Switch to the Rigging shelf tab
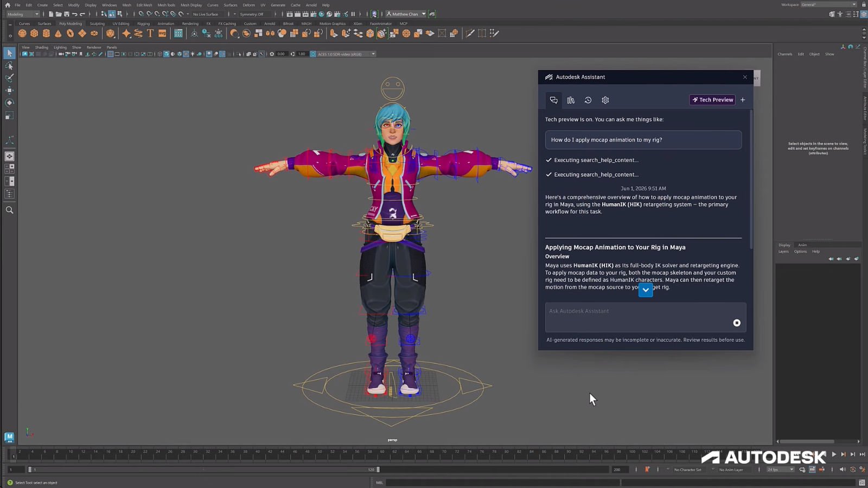 [143, 24]
